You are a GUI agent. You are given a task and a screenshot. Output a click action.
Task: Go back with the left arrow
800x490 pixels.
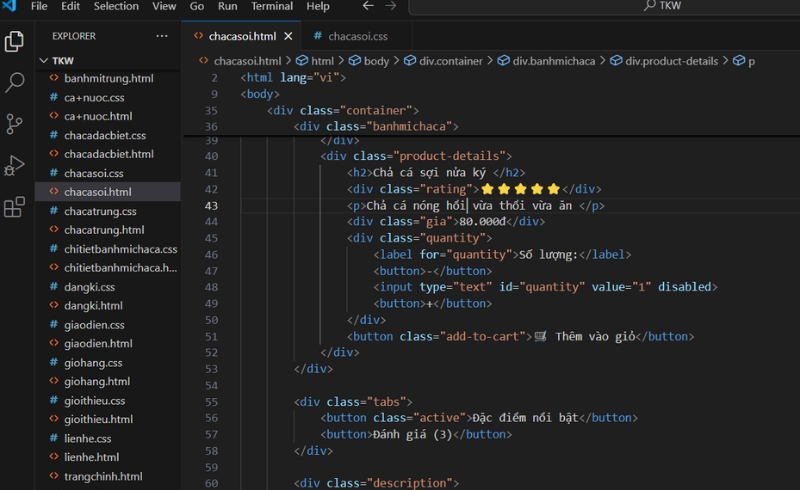pos(368,6)
